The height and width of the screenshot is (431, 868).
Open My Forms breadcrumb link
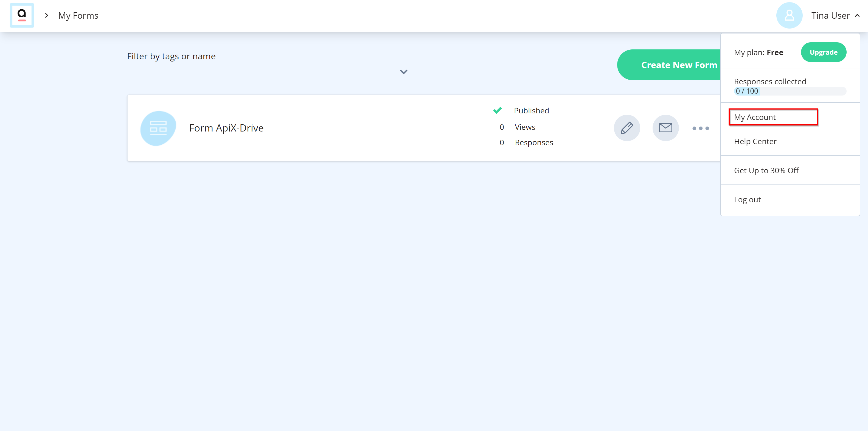click(78, 15)
